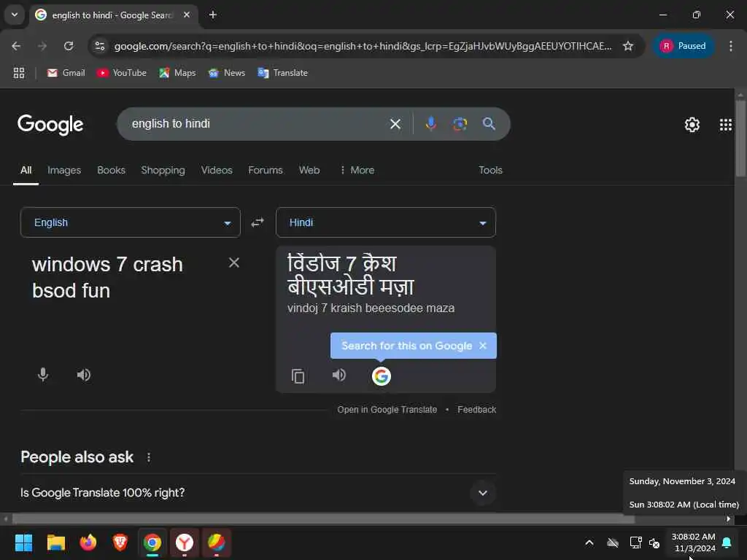
Task: Launch Brave browser from the taskbar
Action: (x=120, y=542)
